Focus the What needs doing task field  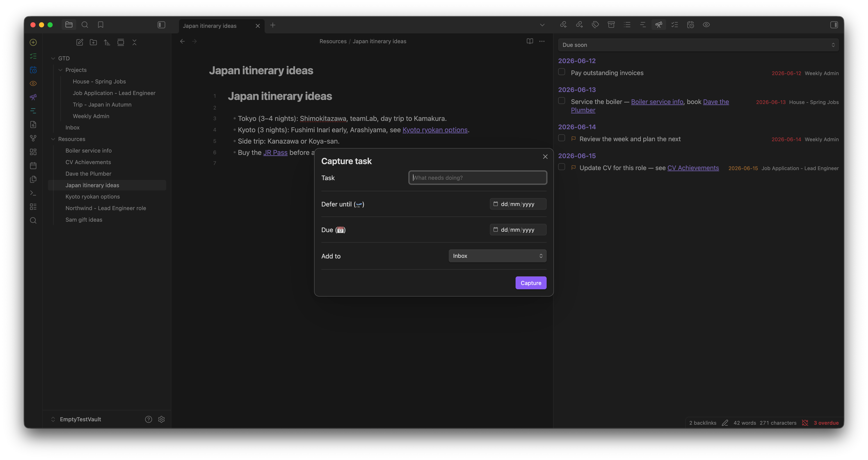click(477, 178)
